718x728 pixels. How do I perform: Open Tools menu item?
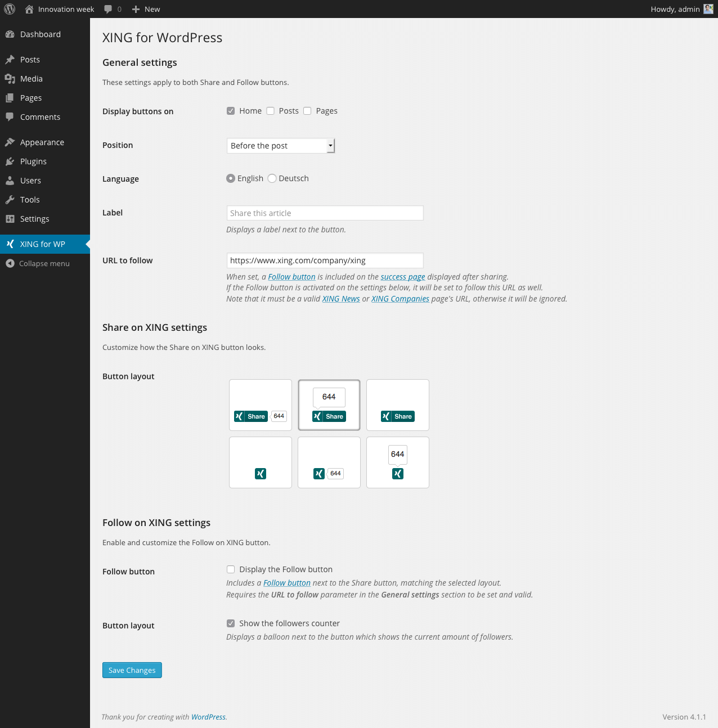click(x=45, y=200)
